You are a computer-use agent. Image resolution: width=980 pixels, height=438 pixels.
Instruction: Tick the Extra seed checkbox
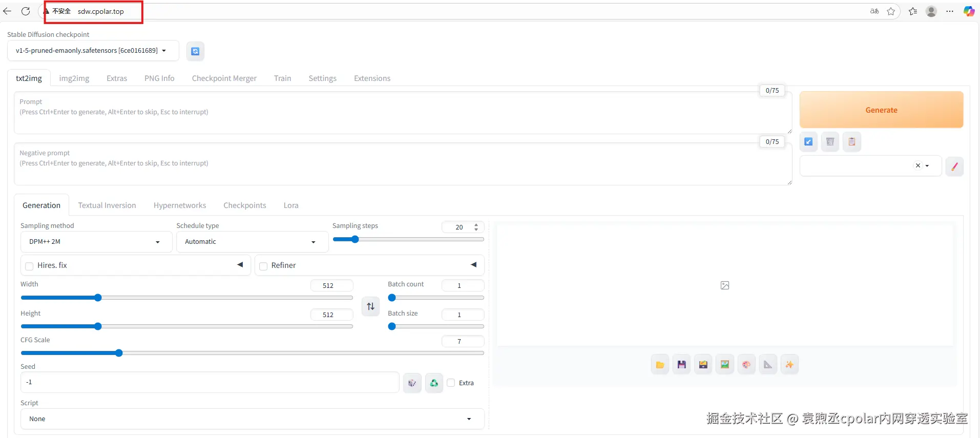451,383
